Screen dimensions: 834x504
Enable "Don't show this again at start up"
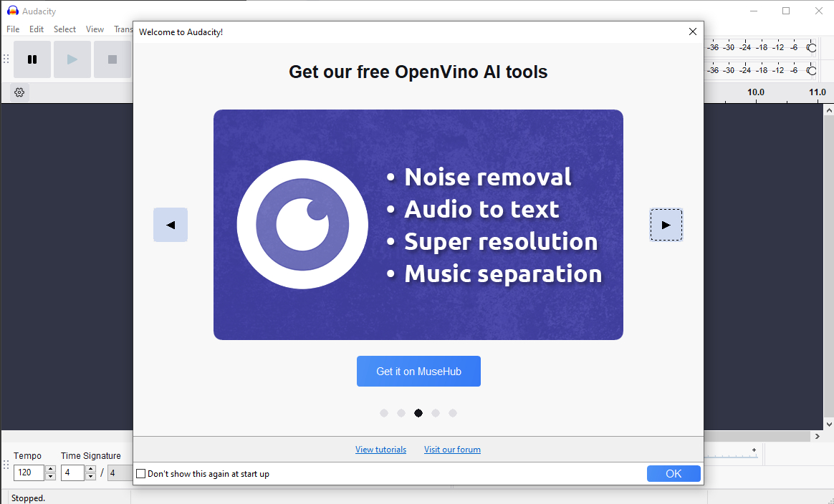tap(141, 474)
